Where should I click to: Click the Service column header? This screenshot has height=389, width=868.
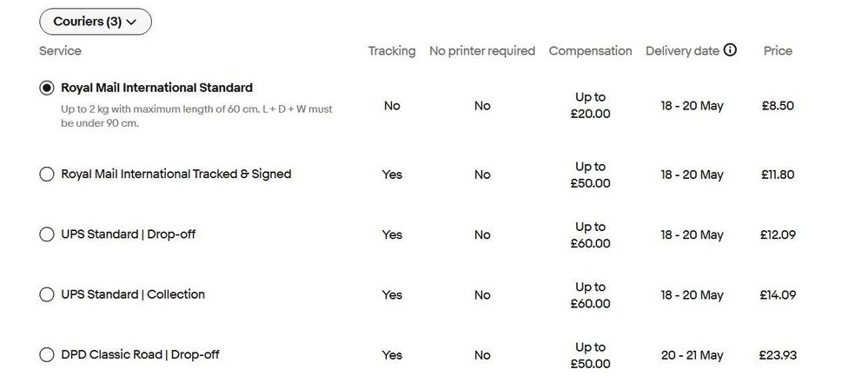pyautogui.click(x=60, y=51)
